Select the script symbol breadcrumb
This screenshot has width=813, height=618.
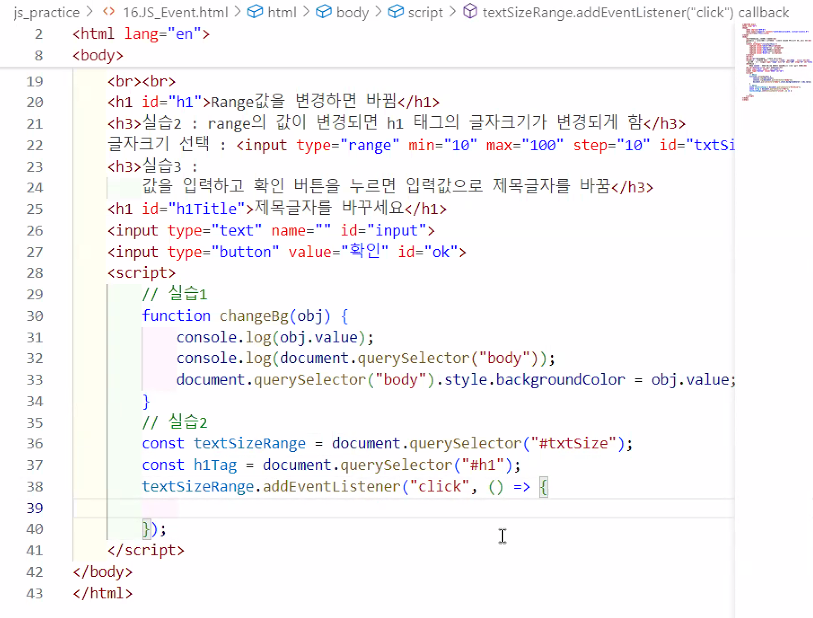click(425, 12)
